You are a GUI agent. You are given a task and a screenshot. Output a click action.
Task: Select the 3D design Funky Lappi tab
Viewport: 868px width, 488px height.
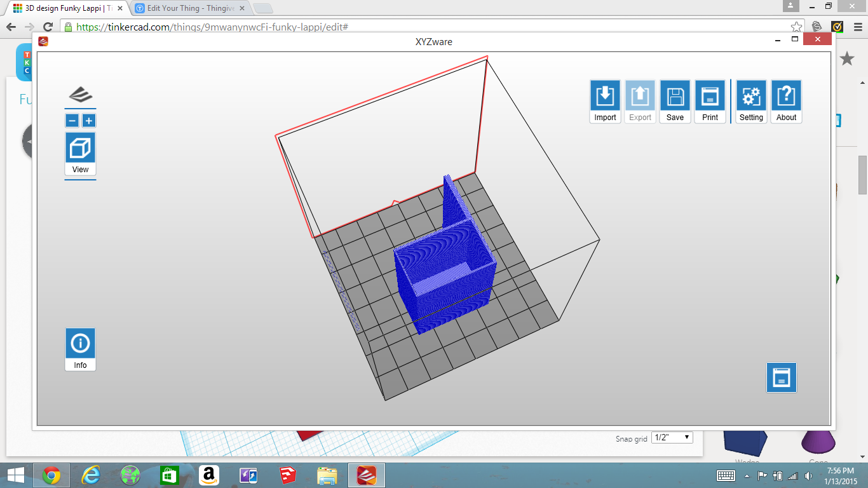coord(67,8)
